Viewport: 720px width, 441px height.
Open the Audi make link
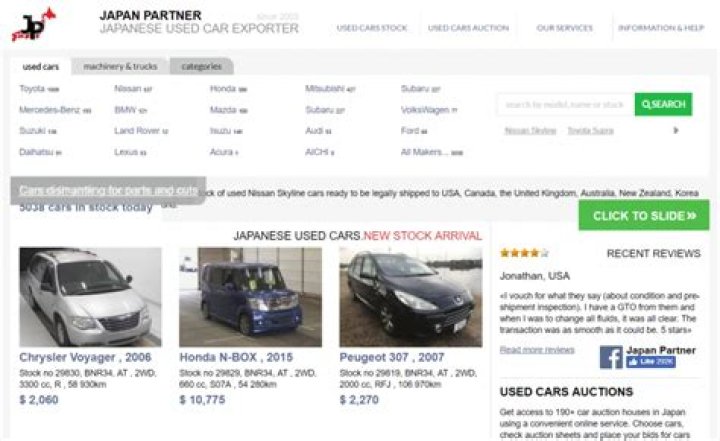tap(318, 131)
